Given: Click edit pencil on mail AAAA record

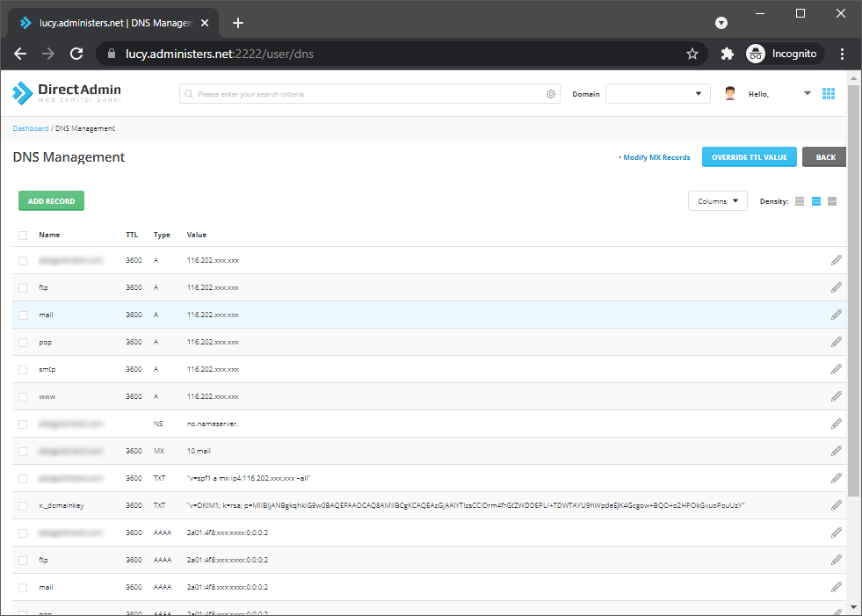Looking at the screenshot, I should [x=837, y=587].
